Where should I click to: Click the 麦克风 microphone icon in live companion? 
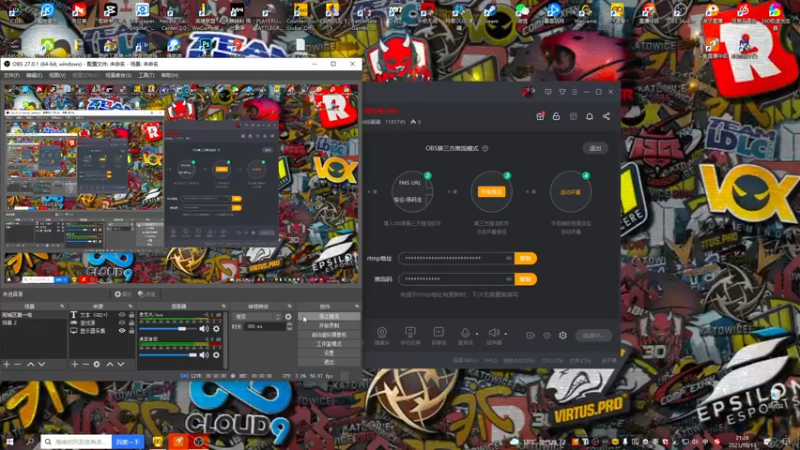465,333
